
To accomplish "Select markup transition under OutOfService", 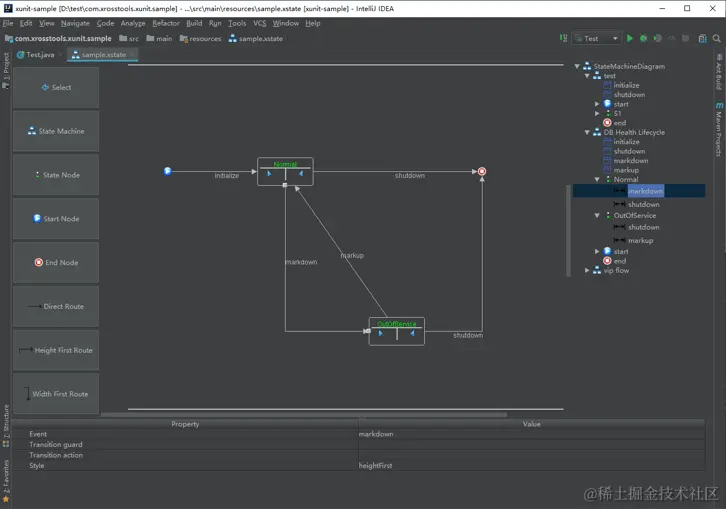I will (x=641, y=240).
